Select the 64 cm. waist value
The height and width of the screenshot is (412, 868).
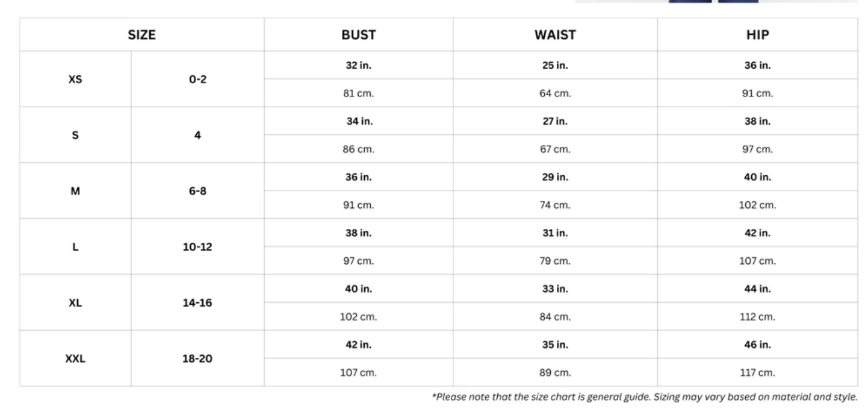click(554, 93)
